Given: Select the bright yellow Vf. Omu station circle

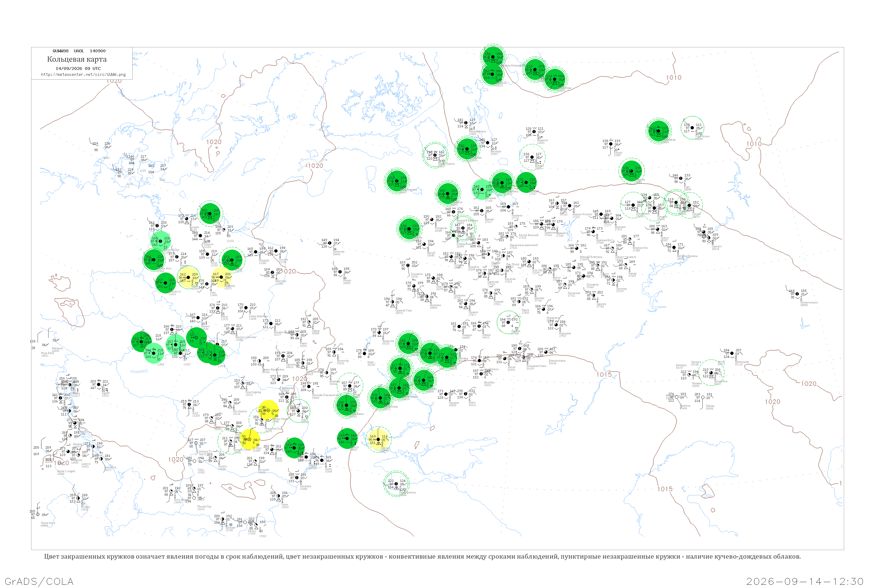Looking at the screenshot, I should (250, 439).
